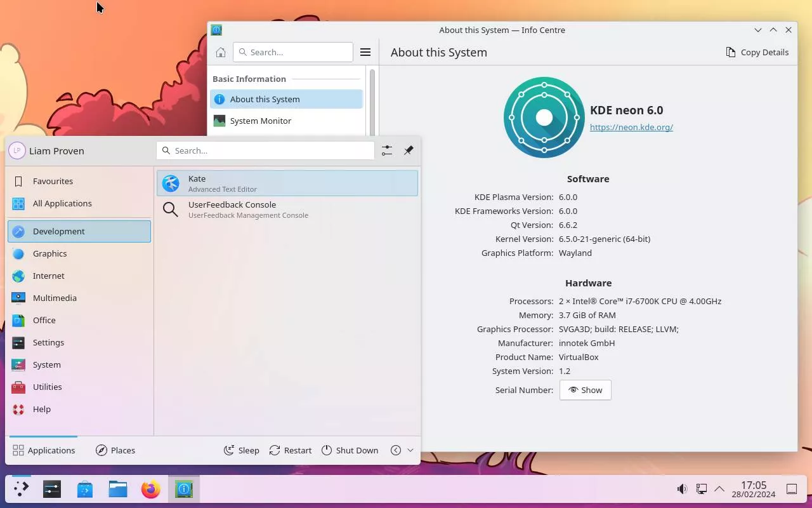Screen dimensions: 812x508
Task: Open the KDE application launcher in taskbar
Action: click(x=21, y=489)
